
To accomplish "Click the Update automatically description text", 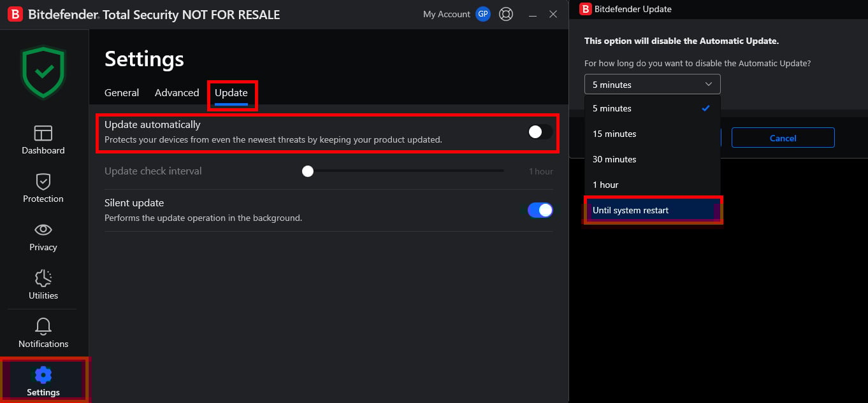I will coord(273,139).
